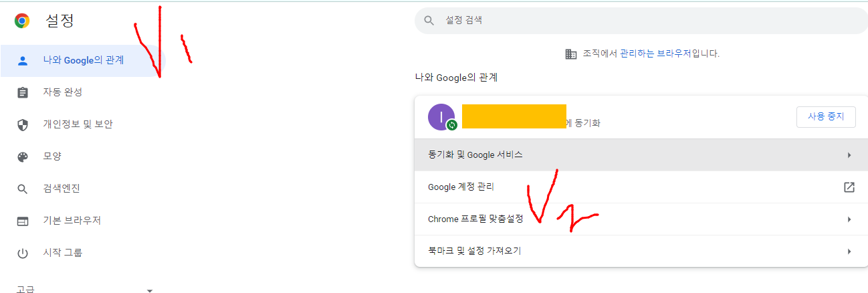Expand the Chrome 프로필 맞춤설정 row arrow
The image size is (868, 293).
[x=849, y=219]
